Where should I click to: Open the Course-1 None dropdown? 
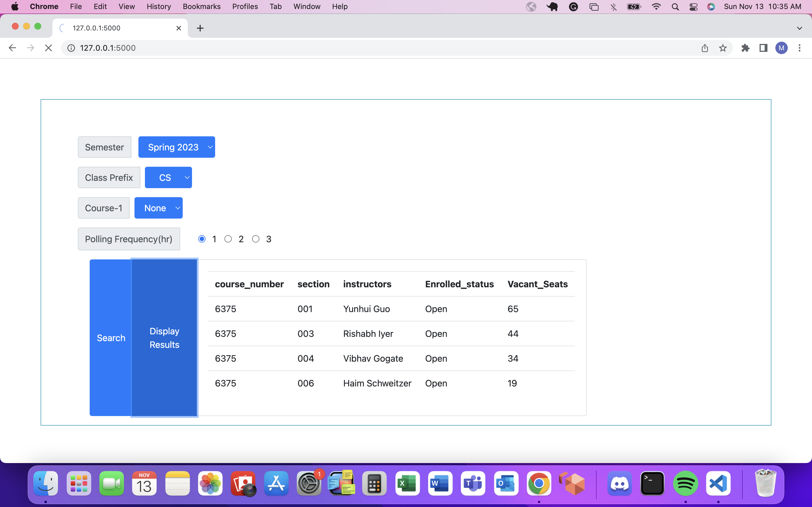158,208
